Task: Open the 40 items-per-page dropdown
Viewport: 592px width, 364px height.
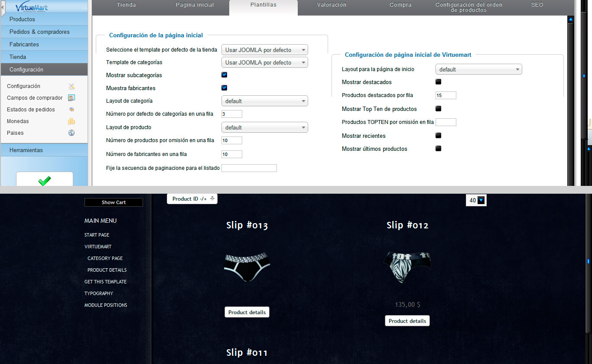Action: [x=481, y=200]
